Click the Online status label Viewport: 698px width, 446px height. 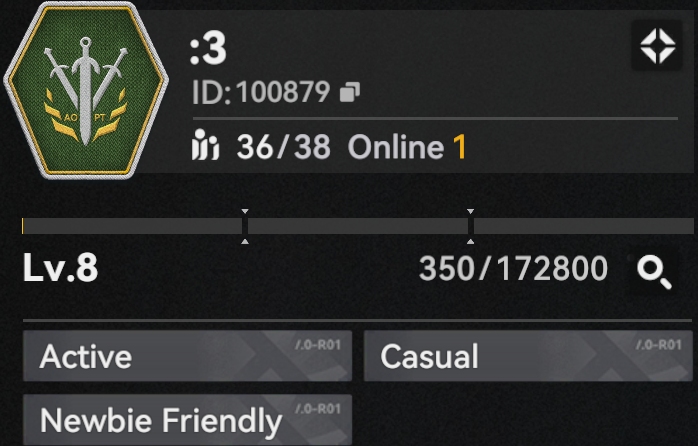(396, 147)
